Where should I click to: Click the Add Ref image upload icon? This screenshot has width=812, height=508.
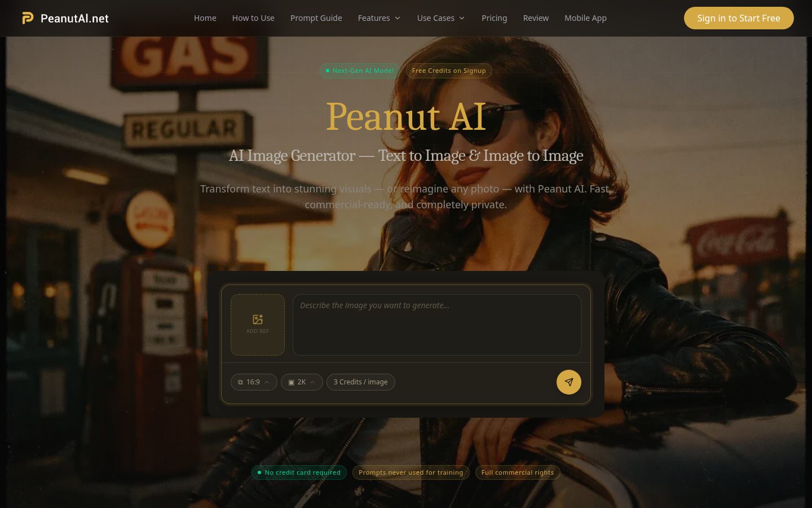(258, 325)
